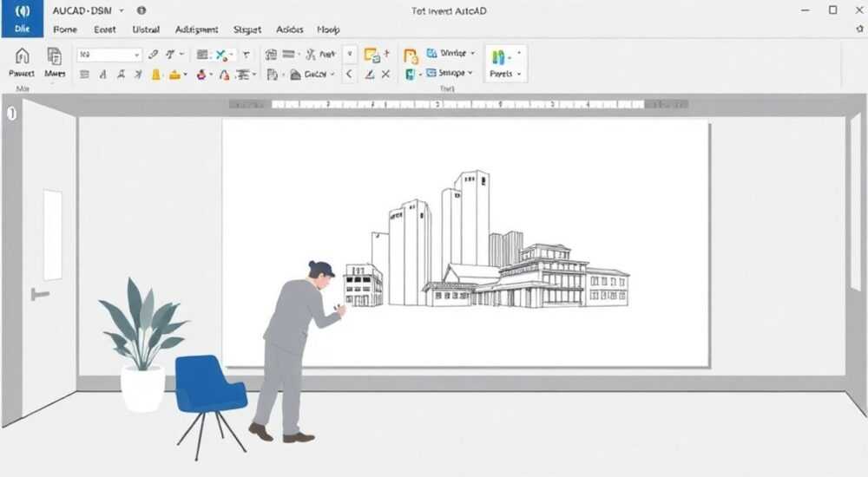This screenshot has height=477, width=868.
Task: Click the slanted T text style icon
Action: tap(170, 55)
